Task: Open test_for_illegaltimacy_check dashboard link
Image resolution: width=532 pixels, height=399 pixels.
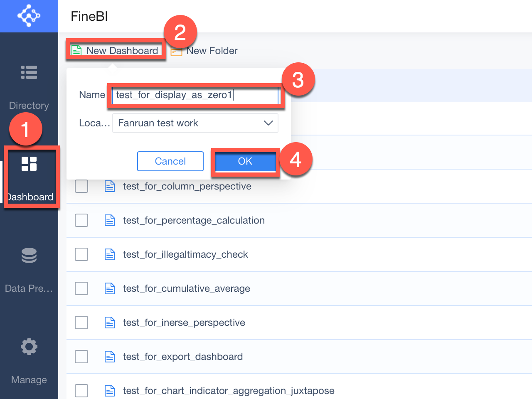Action: [185, 254]
